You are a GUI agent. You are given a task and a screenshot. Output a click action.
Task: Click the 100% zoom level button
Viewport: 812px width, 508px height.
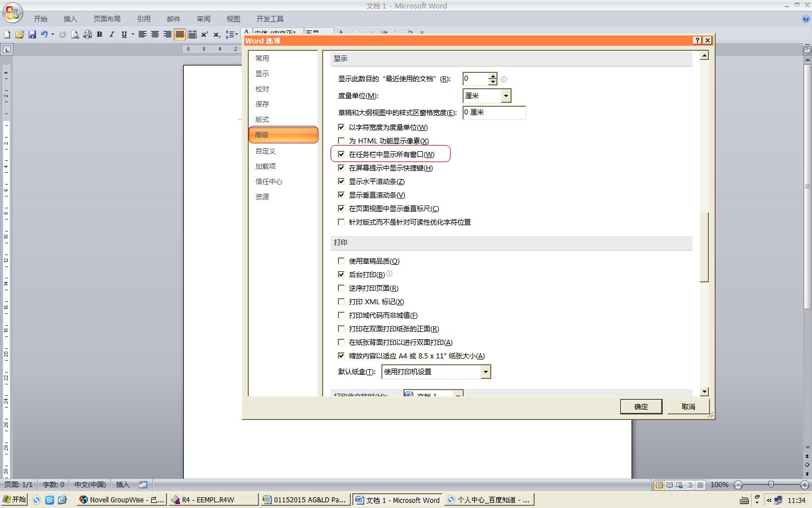(719, 485)
